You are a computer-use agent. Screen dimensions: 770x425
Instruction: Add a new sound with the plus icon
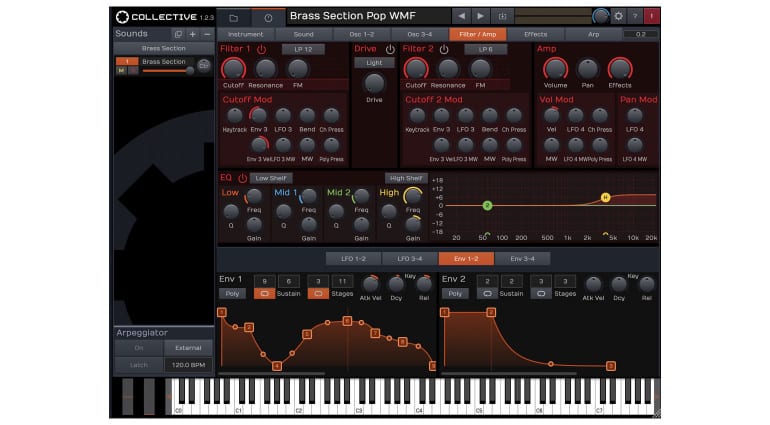[x=192, y=34]
